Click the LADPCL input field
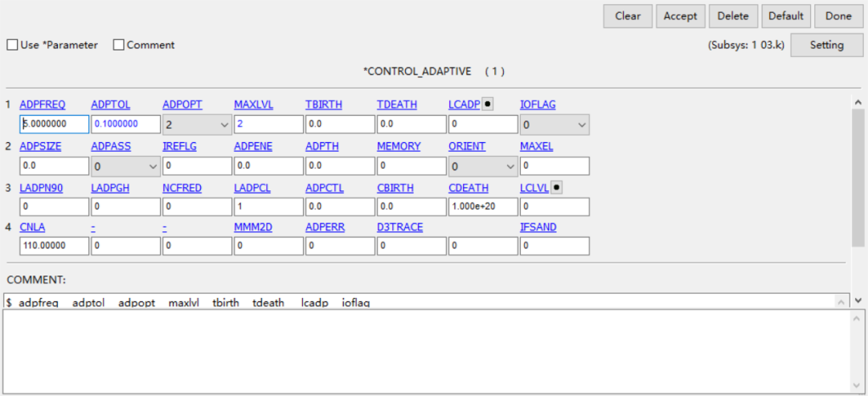The image size is (868, 396). (x=268, y=207)
